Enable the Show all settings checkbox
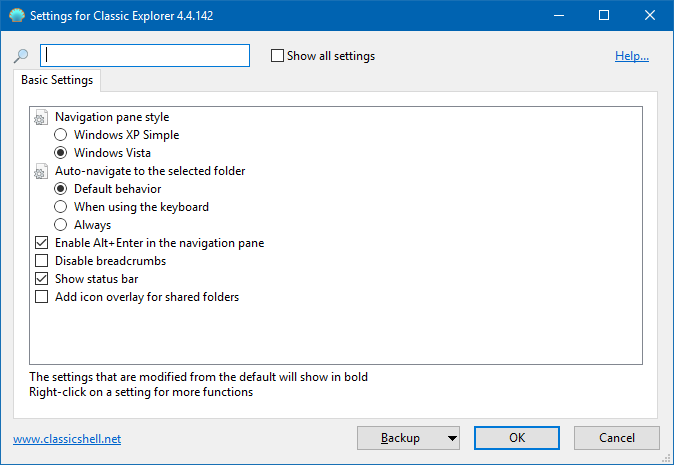 [278, 56]
